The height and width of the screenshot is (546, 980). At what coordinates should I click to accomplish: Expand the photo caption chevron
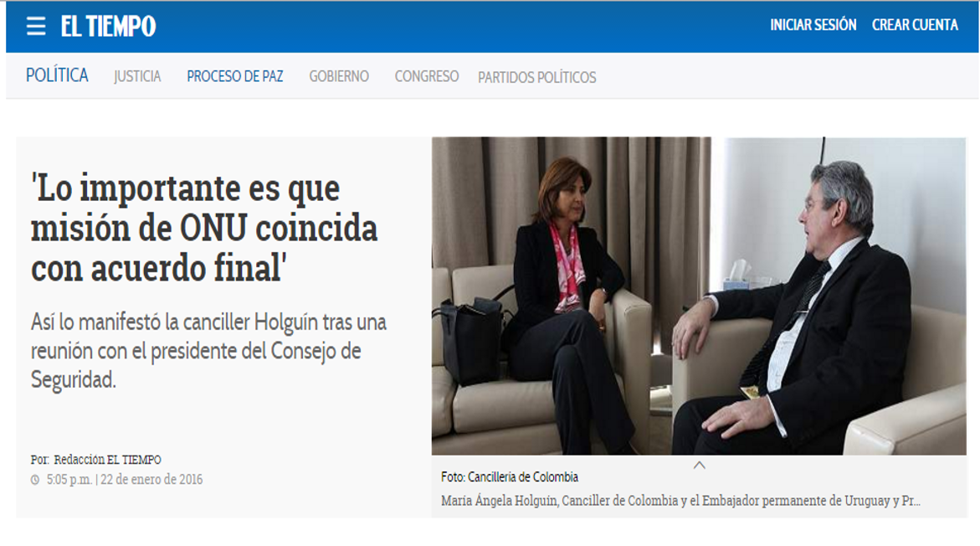coord(700,465)
